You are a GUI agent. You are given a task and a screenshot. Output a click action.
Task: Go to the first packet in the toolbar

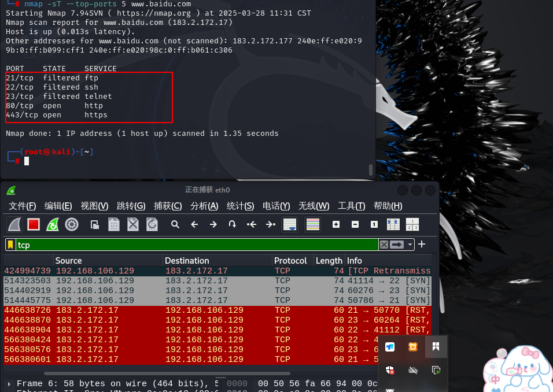(252, 224)
